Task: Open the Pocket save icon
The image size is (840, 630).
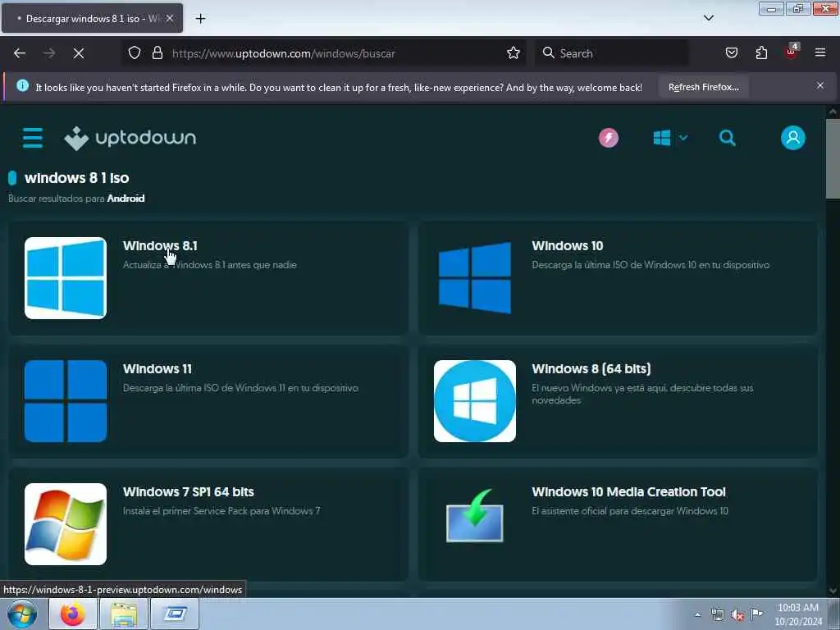Action: click(x=731, y=52)
